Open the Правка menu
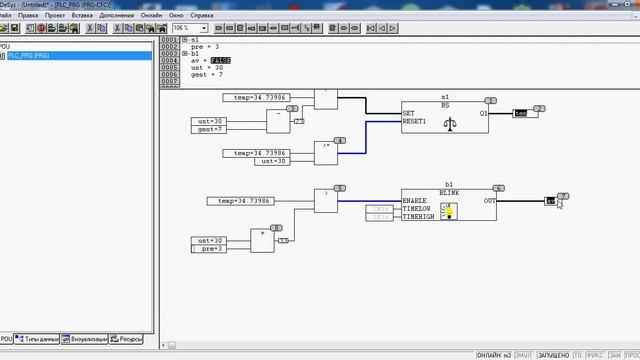Image resolution: width=640 pixels, height=360 pixels. click(x=28, y=16)
